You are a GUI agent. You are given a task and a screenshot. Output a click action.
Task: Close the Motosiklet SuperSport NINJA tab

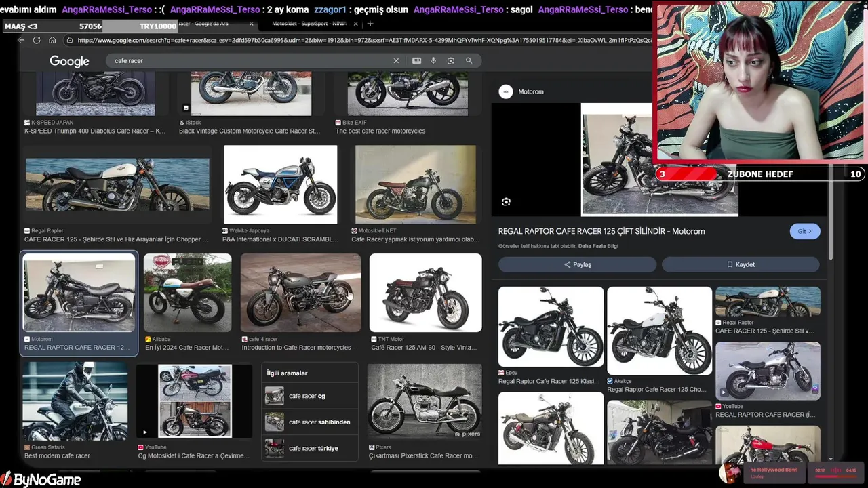tap(355, 24)
